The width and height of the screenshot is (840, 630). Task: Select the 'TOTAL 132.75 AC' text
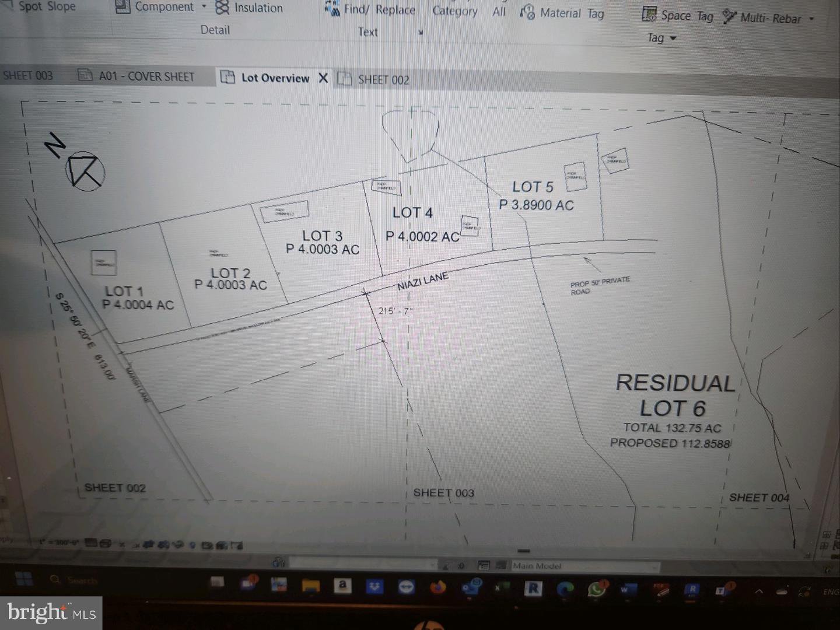(x=672, y=428)
